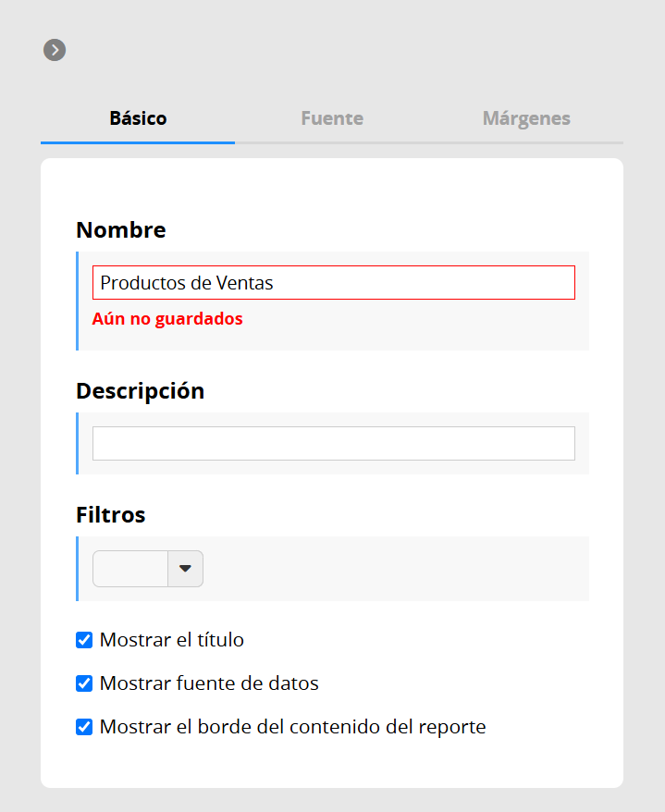Click the Nombre section heading
This screenshot has width=665, height=812.
tap(120, 230)
